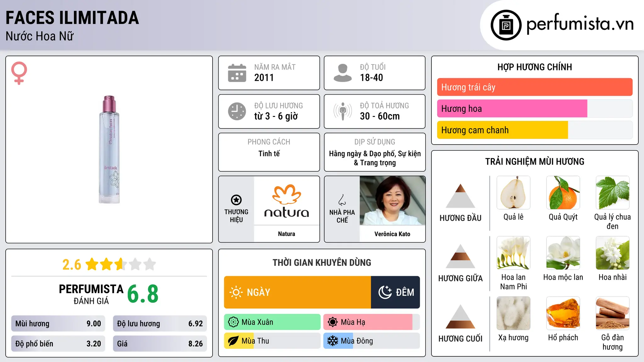Select the Gỗ đàn hương sandalwood image
The width and height of the screenshot is (644, 362).
613,313
